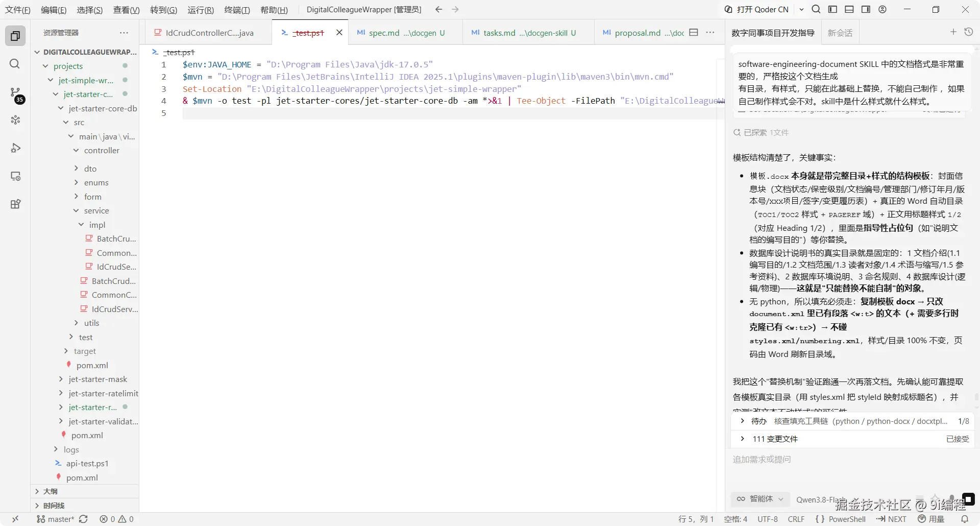980x526 pixels.
Task: Open the chat history clock icon
Action: point(969,32)
